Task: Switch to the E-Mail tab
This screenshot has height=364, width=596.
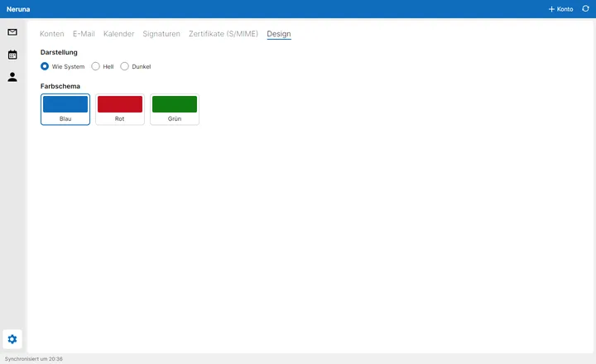Action: pos(84,34)
